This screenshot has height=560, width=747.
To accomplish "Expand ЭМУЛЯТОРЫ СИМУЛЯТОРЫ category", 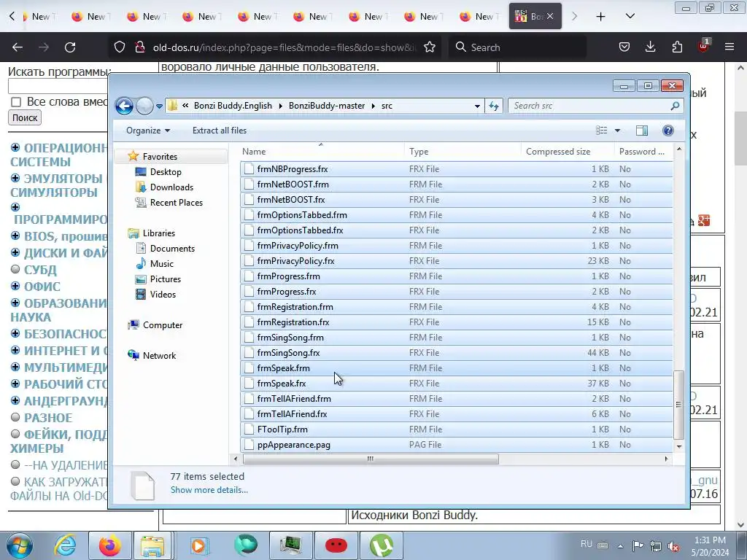I will pos(15,178).
